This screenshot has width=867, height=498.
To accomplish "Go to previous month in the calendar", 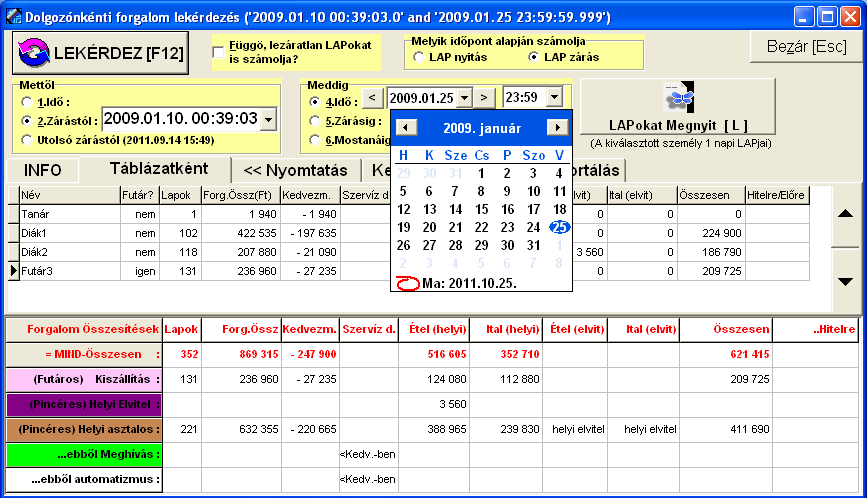I will click(x=406, y=128).
